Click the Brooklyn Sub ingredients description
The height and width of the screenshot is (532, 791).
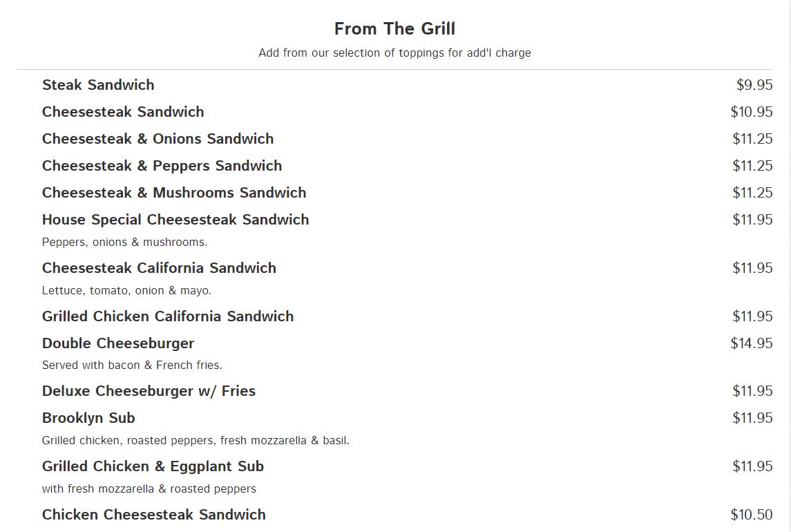pos(196,440)
